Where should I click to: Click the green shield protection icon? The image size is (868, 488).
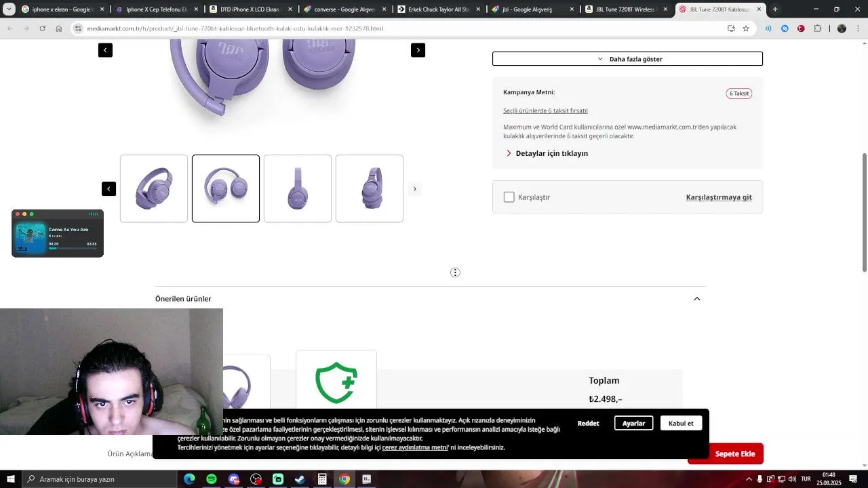point(336,382)
